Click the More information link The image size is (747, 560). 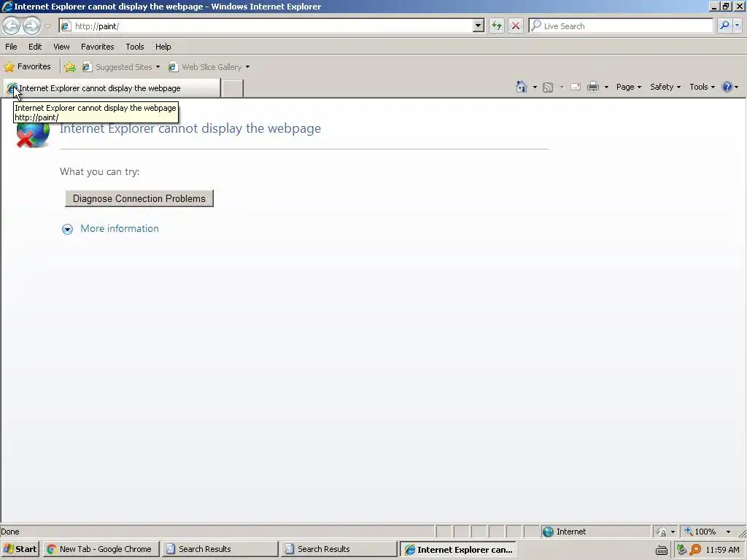pos(120,228)
